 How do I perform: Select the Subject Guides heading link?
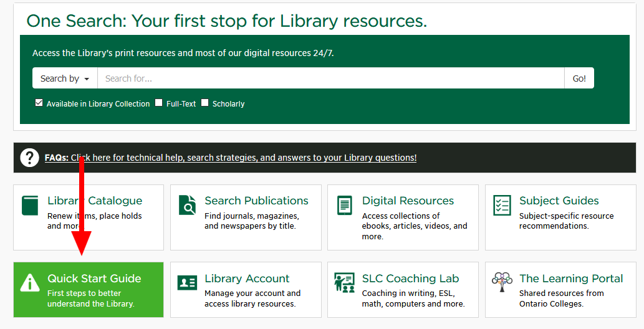coord(559,201)
